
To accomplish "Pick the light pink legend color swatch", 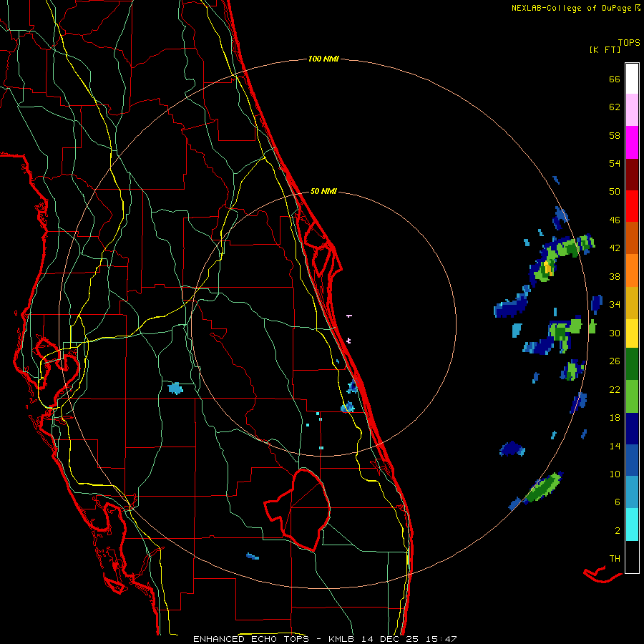I will tap(632, 110).
